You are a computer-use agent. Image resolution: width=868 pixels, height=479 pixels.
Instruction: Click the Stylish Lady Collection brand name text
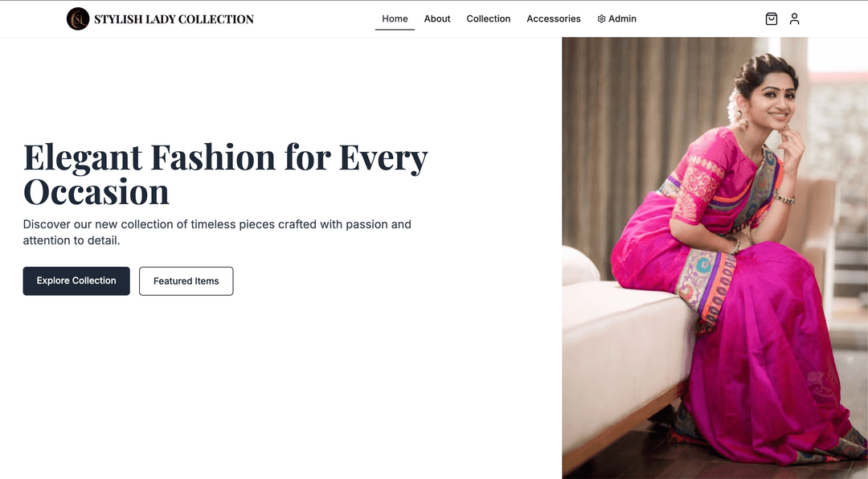click(174, 18)
